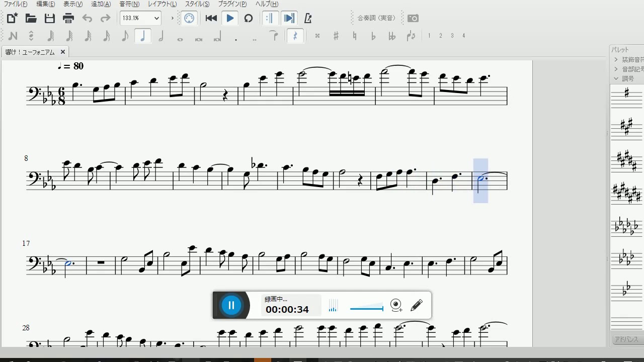Toggle the metronome
Screen dimensions: 644x362
(x=308, y=19)
